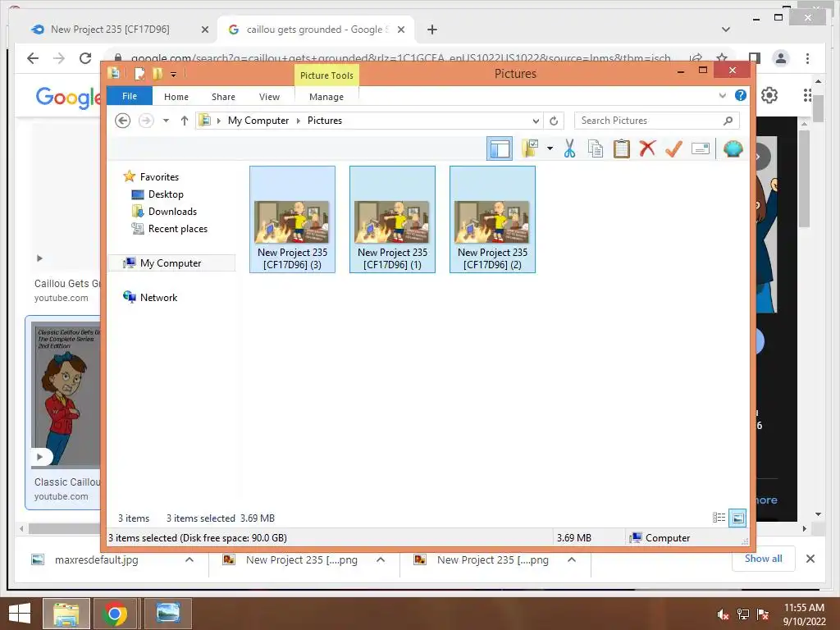
Task: Switch to the Home ribbon tab
Action: coord(176,97)
